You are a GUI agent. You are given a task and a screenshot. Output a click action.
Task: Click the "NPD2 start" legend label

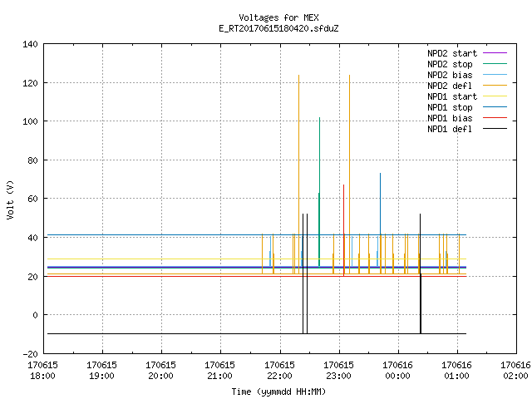(x=452, y=53)
